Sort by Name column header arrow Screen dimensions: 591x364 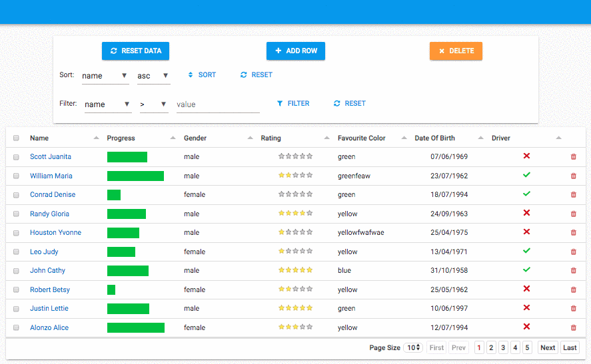pyautogui.click(x=96, y=138)
